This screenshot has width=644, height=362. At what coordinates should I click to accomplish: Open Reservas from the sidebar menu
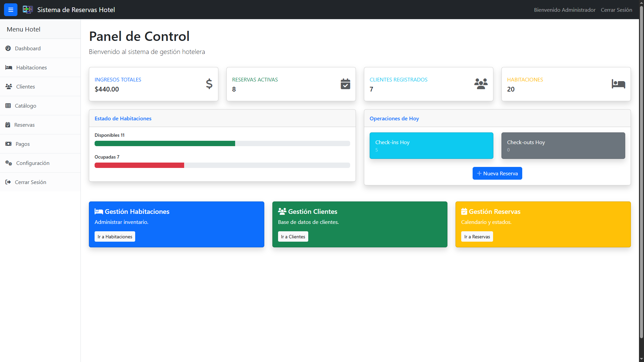tap(24, 125)
